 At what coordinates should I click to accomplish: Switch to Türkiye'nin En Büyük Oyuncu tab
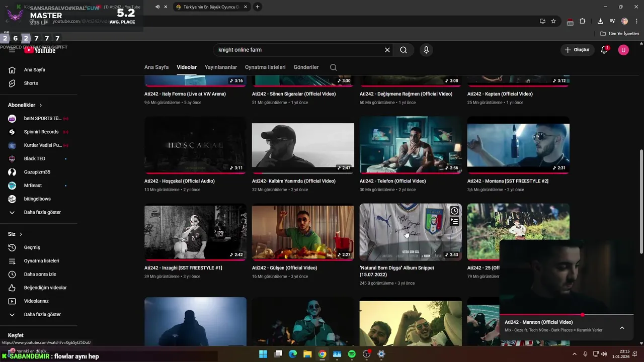click(211, 7)
